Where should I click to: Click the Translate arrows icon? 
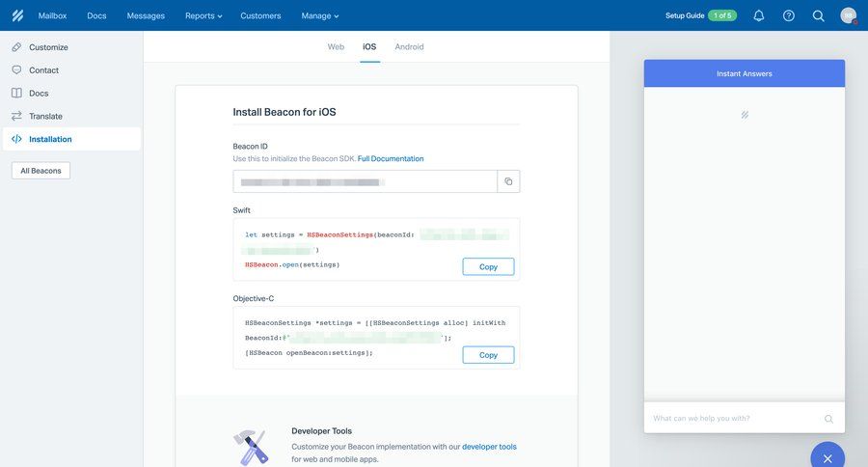click(16, 116)
